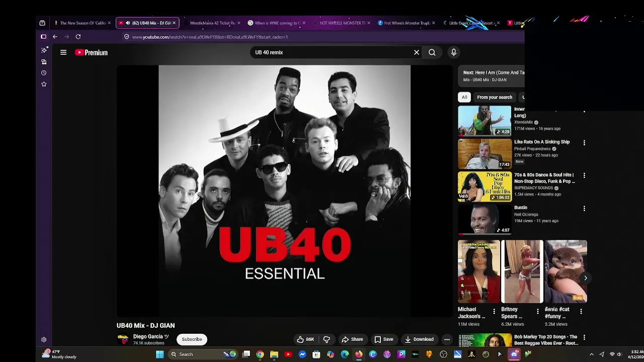Mute the UB40 Mix tab audio icon
The image size is (644, 362).
point(128,23)
